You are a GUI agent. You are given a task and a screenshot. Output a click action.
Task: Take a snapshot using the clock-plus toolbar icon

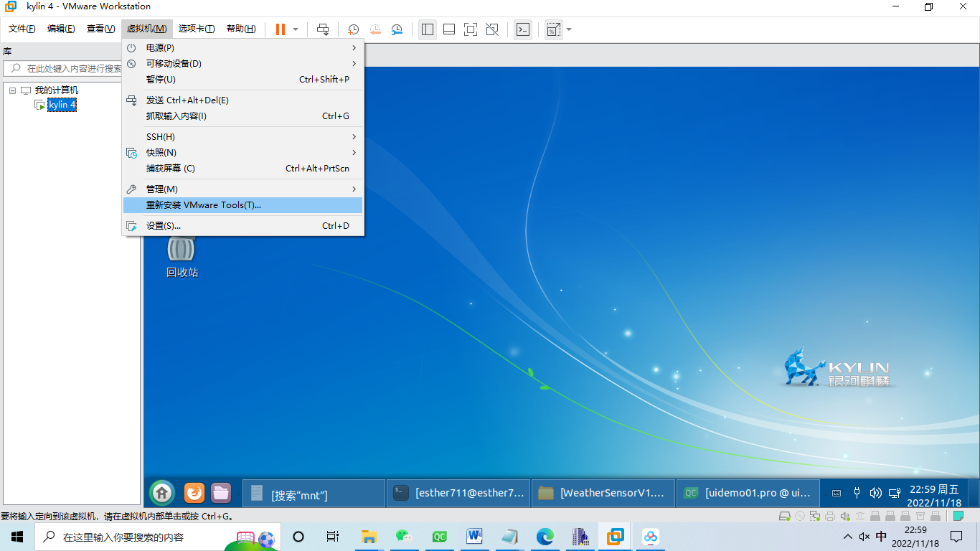click(x=354, y=29)
